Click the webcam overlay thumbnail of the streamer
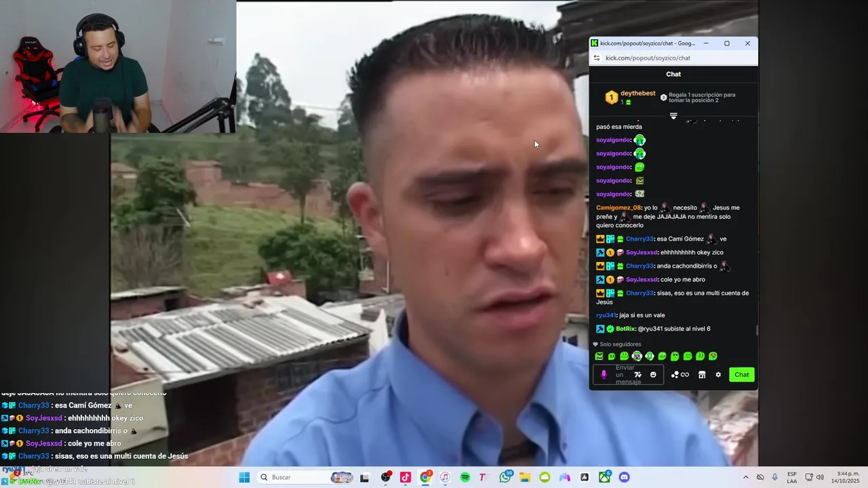868x488 pixels. point(118,66)
